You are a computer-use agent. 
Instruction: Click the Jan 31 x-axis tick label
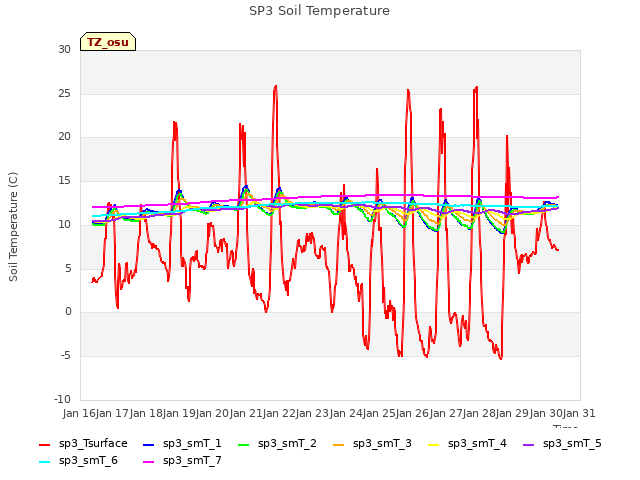point(579,413)
